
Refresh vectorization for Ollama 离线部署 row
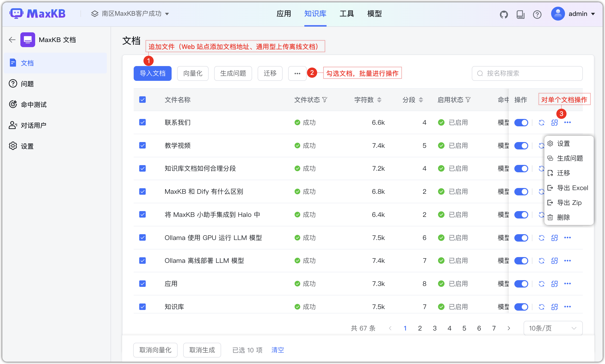click(542, 261)
